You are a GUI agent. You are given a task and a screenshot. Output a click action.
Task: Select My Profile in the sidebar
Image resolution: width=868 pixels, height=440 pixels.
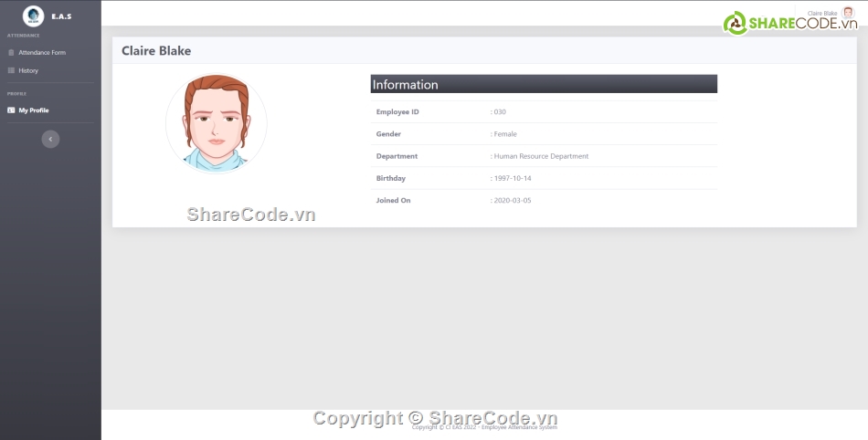(34, 110)
